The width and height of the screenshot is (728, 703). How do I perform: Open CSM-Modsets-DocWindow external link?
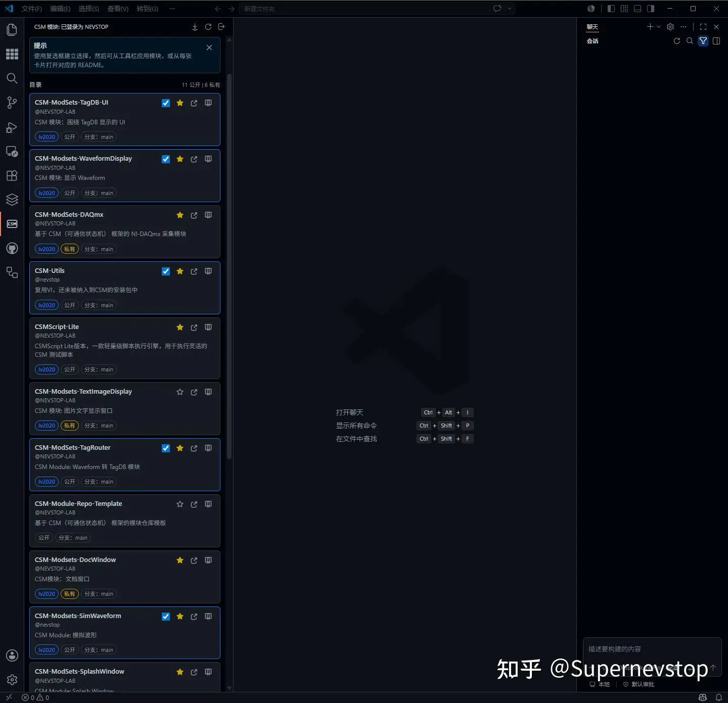[x=194, y=560]
